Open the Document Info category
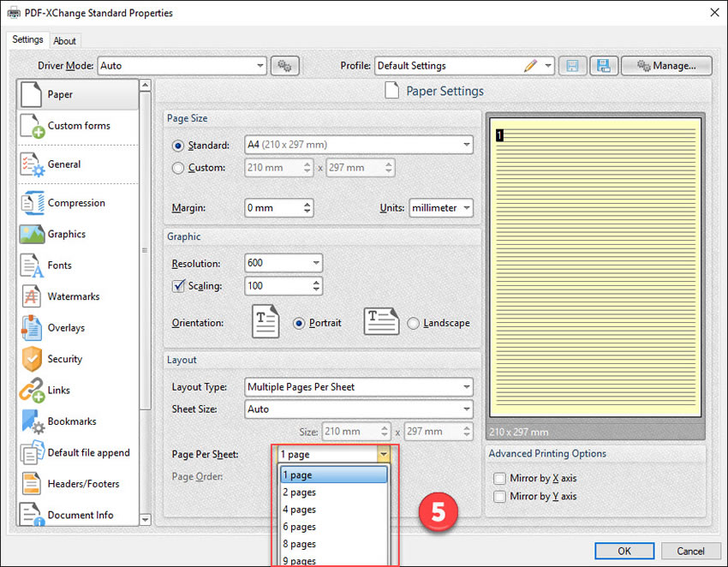Screen dimensions: 728x567 pyautogui.click(x=78, y=514)
